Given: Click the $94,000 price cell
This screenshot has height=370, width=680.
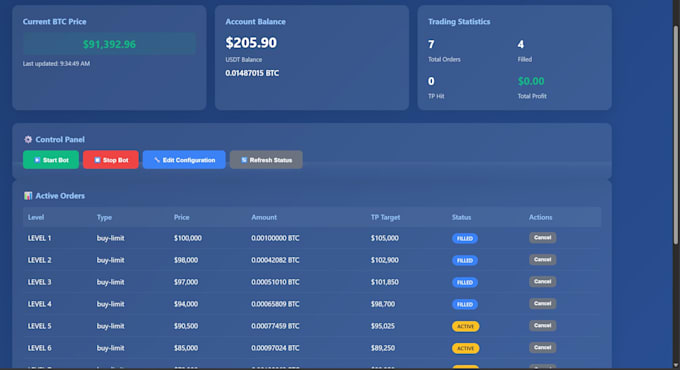Looking at the screenshot, I should 186,304.
